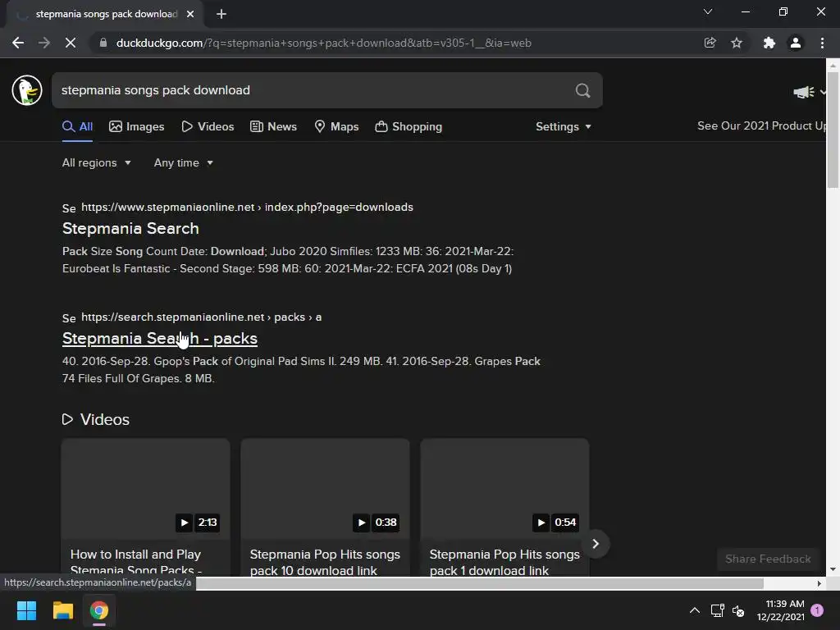The width and height of the screenshot is (840, 630).
Task: Open the Stepmania Search - packs link
Action: tap(160, 339)
